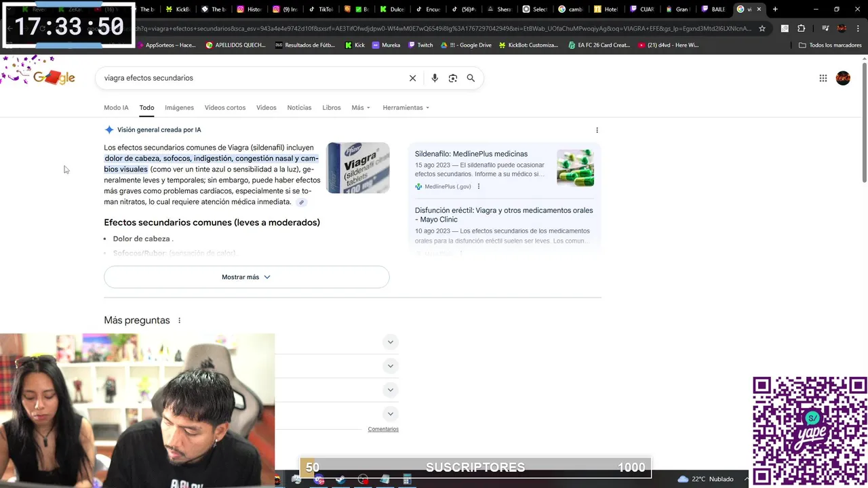The image size is (868, 488).
Task: Switch to Noticias tab
Action: click(299, 108)
